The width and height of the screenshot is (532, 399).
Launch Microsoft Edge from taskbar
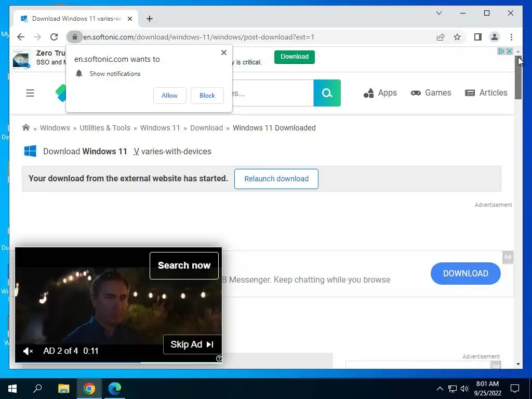115,389
